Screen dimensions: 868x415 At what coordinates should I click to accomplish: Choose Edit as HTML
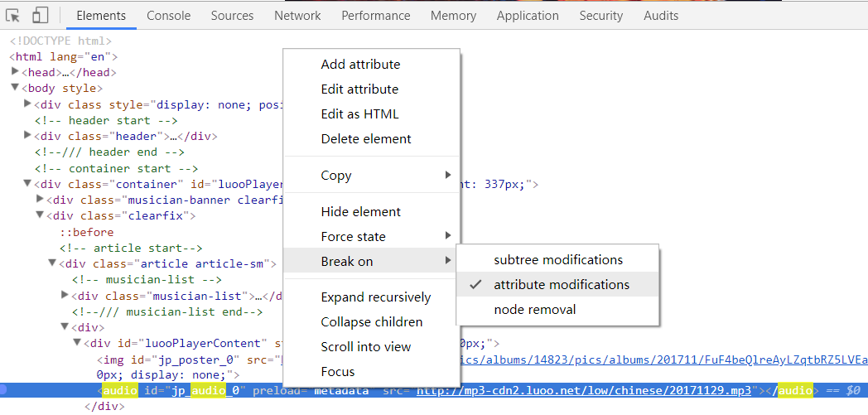tap(359, 114)
